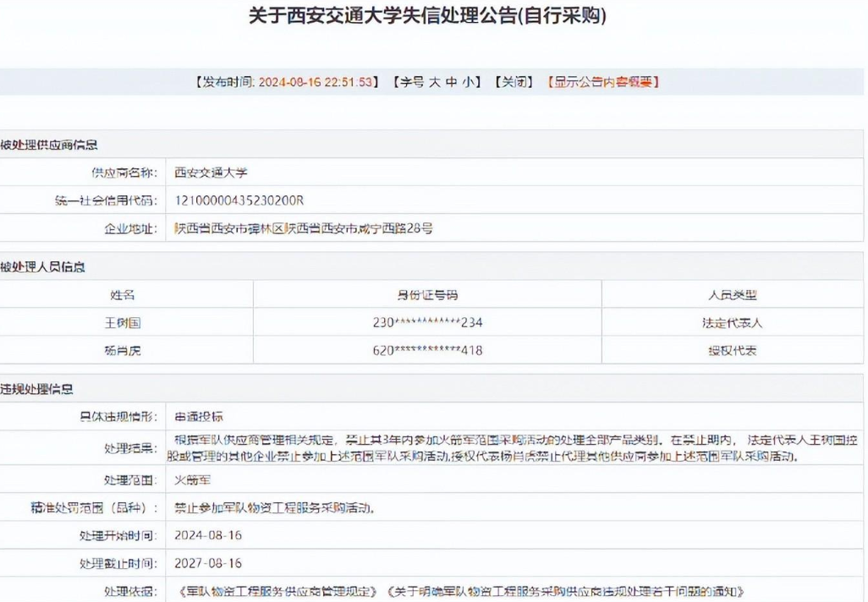Click violation value 串通投标
868x602 pixels.
[x=199, y=417]
